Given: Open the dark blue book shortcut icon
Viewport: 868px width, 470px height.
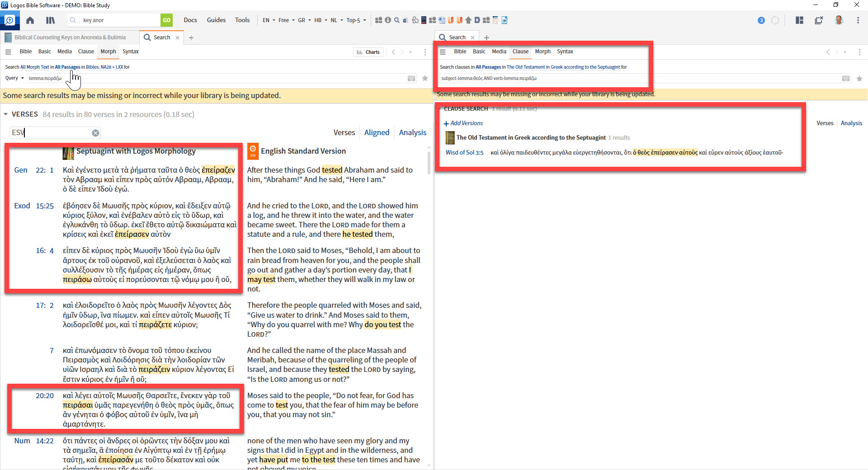Looking at the screenshot, I should tap(424, 20).
